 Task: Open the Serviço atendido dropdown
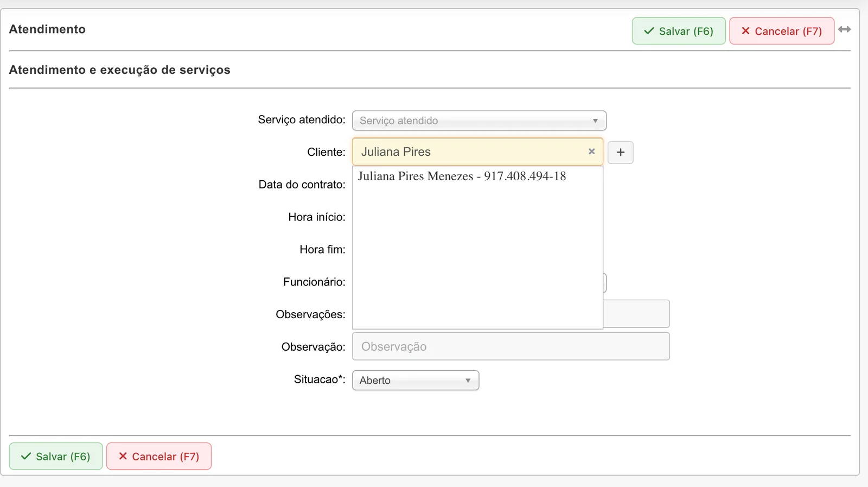point(479,121)
